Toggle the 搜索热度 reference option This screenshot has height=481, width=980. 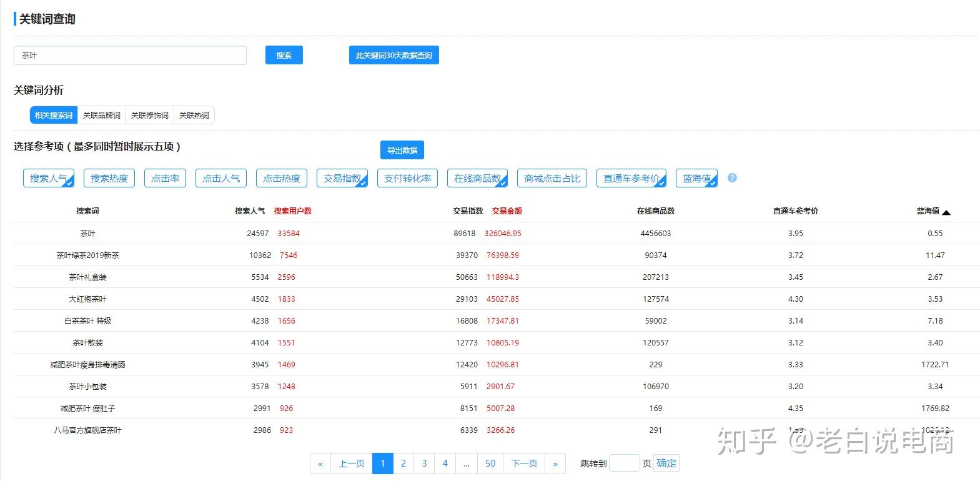pyautogui.click(x=109, y=178)
